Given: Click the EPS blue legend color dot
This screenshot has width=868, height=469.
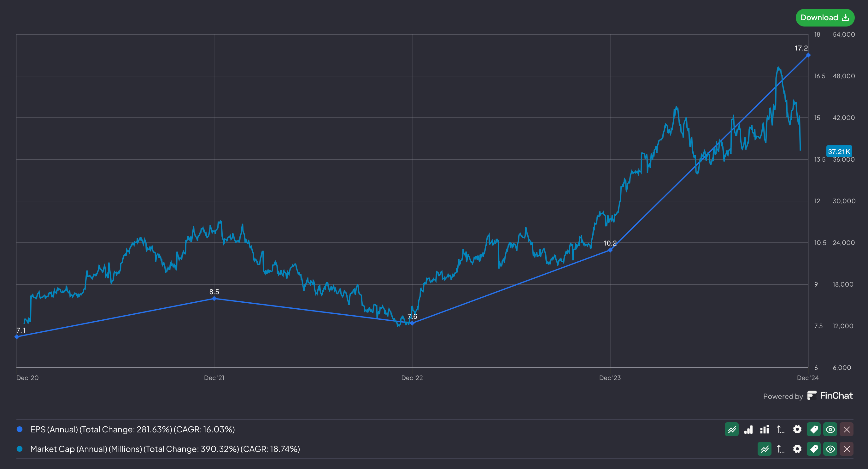Looking at the screenshot, I should pos(20,429).
